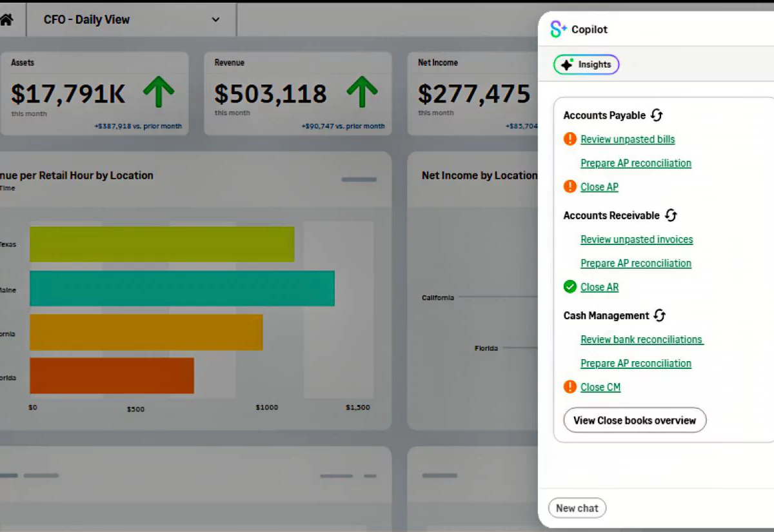Image resolution: width=774 pixels, height=532 pixels.
Task: Click orange alert icon beside Close CM
Action: [570, 387]
